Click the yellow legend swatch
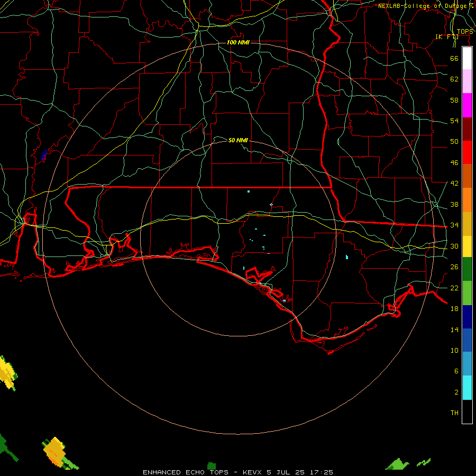This screenshot has width=476, height=476. coord(467,246)
